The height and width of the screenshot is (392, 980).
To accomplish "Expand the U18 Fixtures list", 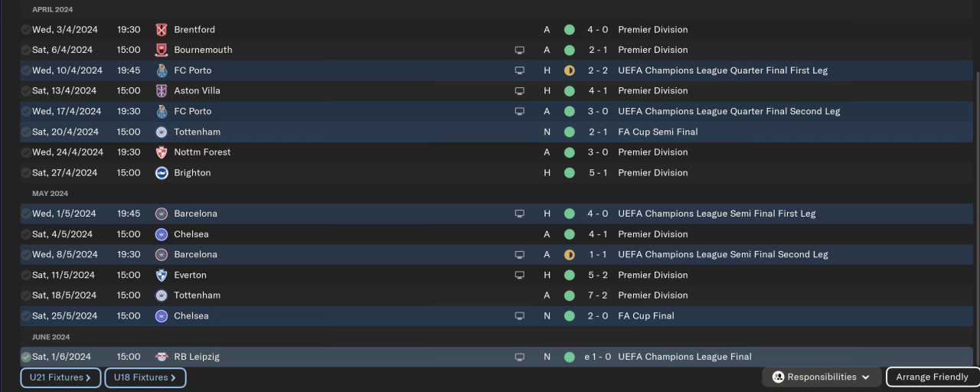I will 145,377.
